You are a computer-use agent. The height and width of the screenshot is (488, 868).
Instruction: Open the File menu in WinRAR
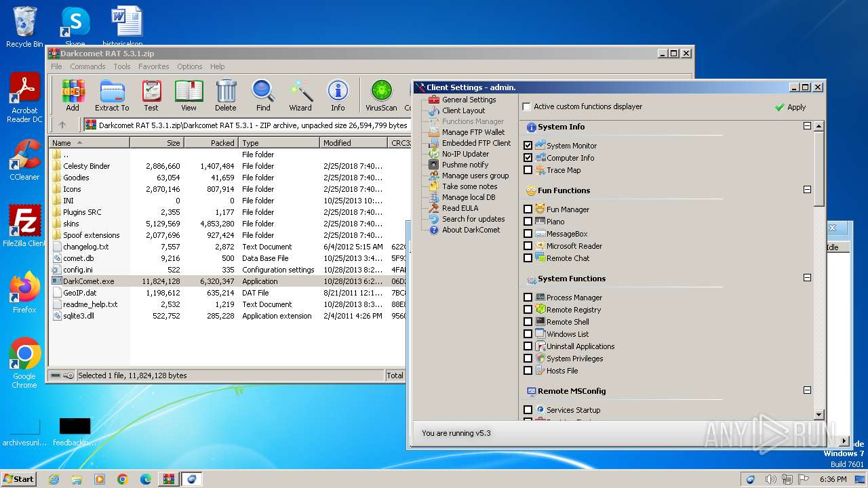pyautogui.click(x=56, y=66)
